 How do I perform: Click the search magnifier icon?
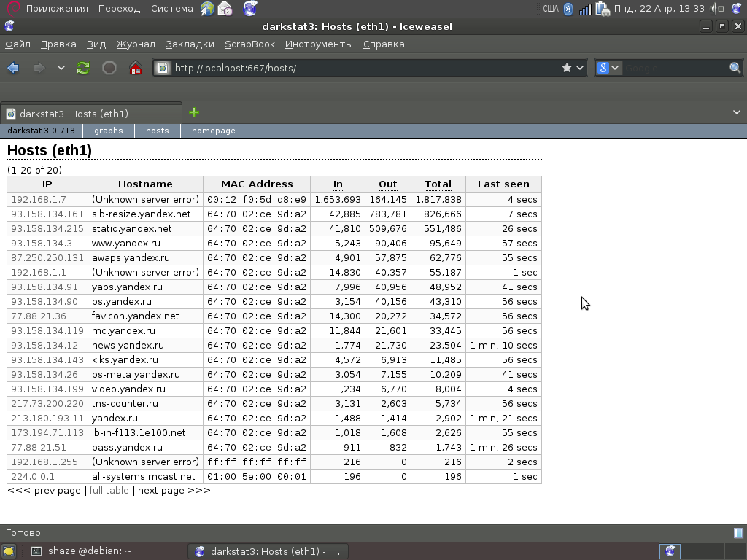click(x=735, y=68)
